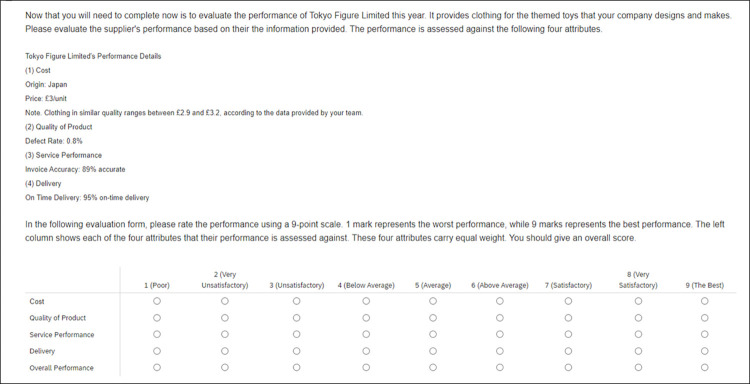Rate Service Performance as 3 (Unsatisfactory)
This screenshot has width=750, height=384.
coord(297,334)
